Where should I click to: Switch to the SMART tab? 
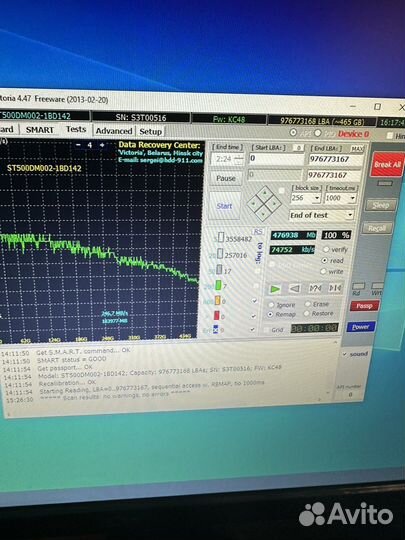[x=40, y=130]
